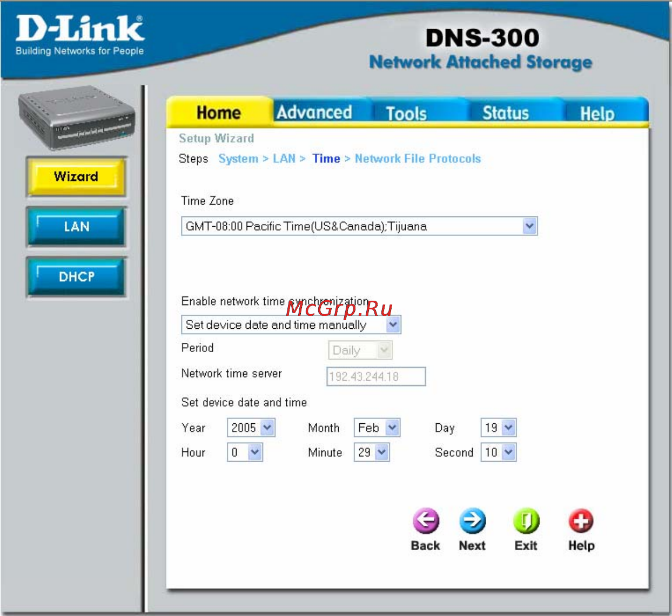Viewport: 672px width, 616px height.
Task: Open the DHCP sidebar button
Action: pyautogui.click(x=76, y=277)
